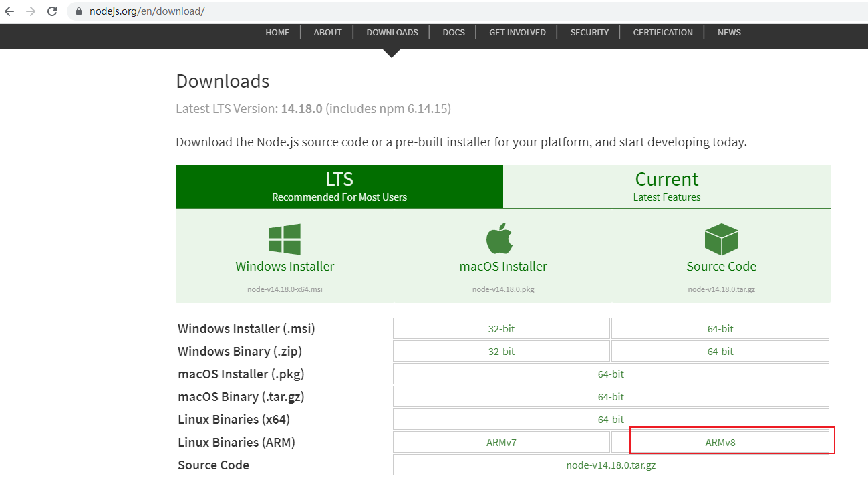Reload the page with the refresh icon
868x498 pixels.
pyautogui.click(x=52, y=11)
